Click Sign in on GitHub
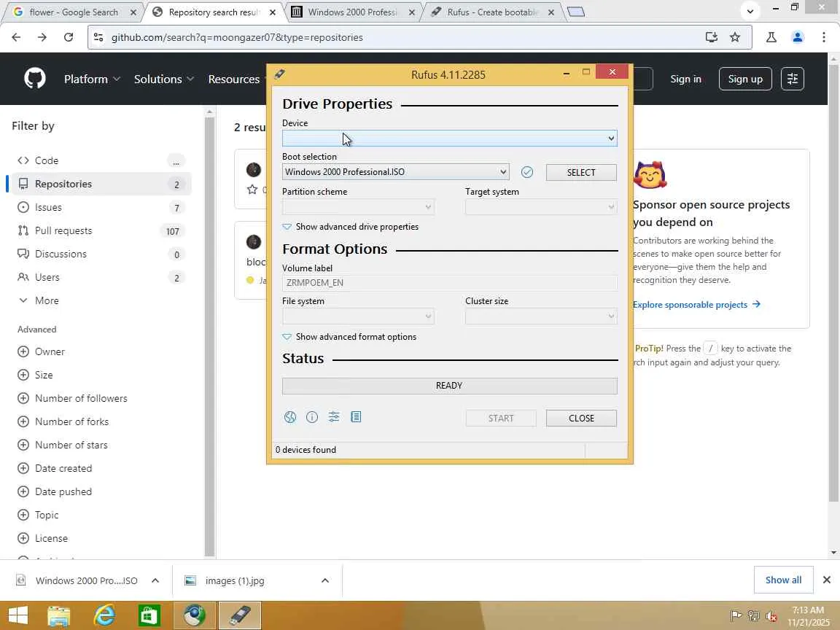The image size is (840, 630). pos(685,79)
